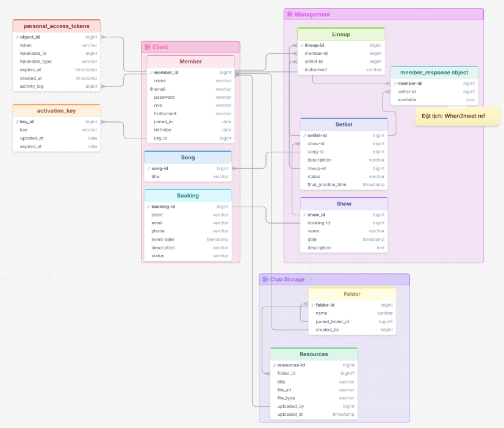The image size is (504, 428).
Task: Click the key icon beside key_id in activation_key
Action: [x=17, y=122]
